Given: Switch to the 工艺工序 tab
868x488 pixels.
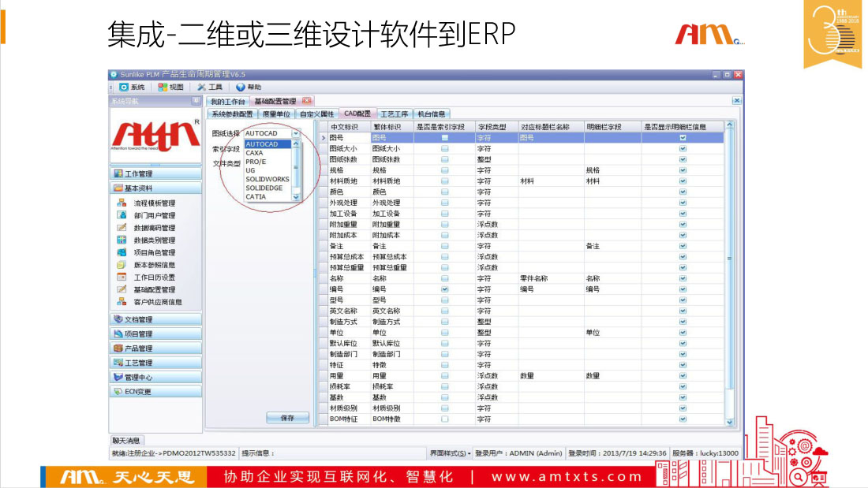Looking at the screenshot, I should click(x=394, y=114).
